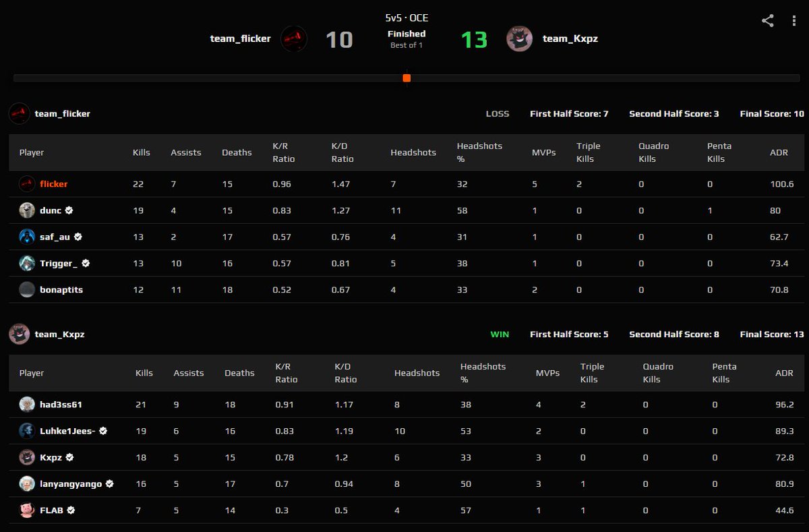Click Luhke1Jees-'s player avatar

tap(27, 431)
